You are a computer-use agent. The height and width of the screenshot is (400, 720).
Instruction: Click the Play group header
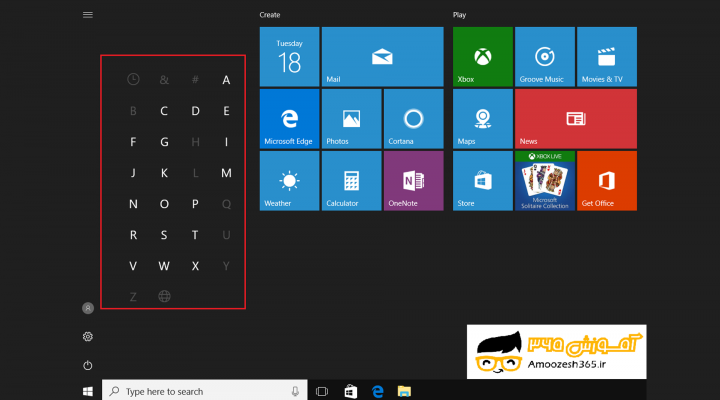[x=459, y=15]
